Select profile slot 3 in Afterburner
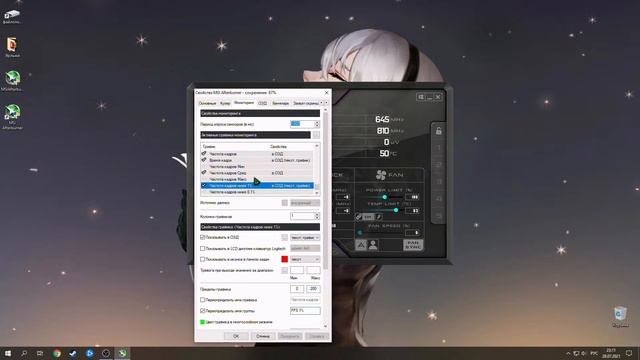Image resolution: width=640 pixels, height=360 pixels. coord(438,182)
